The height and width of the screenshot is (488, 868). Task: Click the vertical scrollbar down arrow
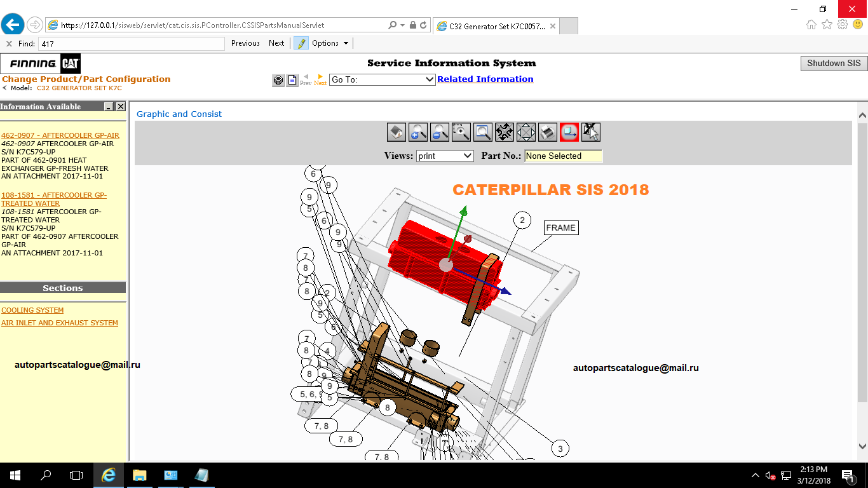click(x=862, y=446)
